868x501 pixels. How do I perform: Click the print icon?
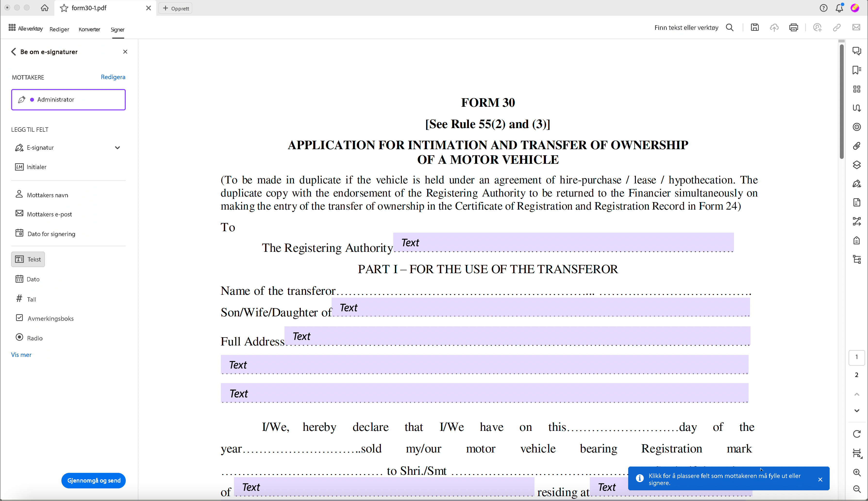coord(794,27)
